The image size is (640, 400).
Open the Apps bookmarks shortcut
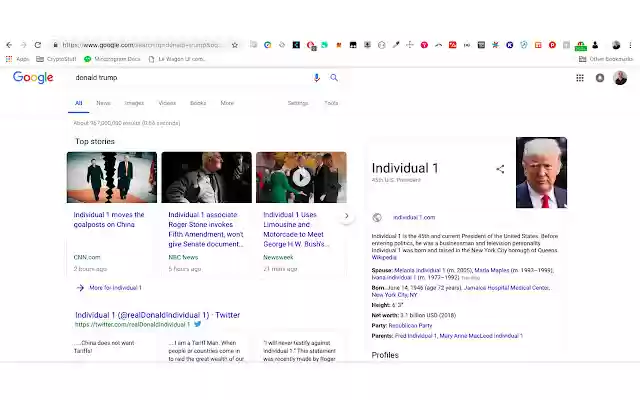pyautogui.click(x=17, y=59)
